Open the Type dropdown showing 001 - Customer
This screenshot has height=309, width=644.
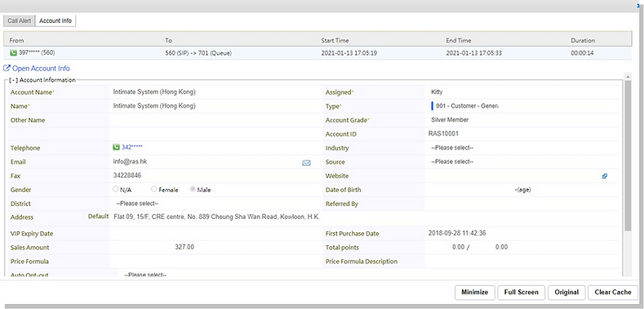[x=465, y=106]
